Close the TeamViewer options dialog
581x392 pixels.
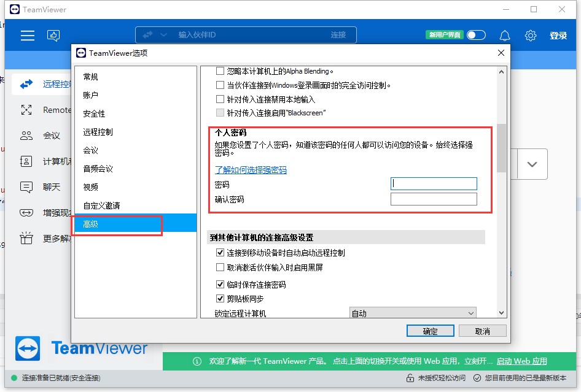pyautogui.click(x=501, y=53)
